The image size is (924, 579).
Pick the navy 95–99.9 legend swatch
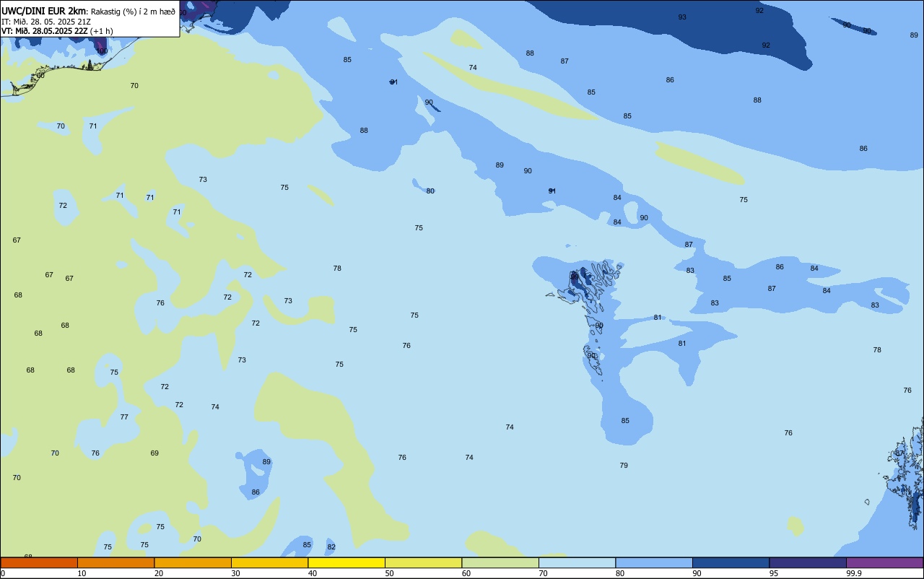[x=808, y=562]
